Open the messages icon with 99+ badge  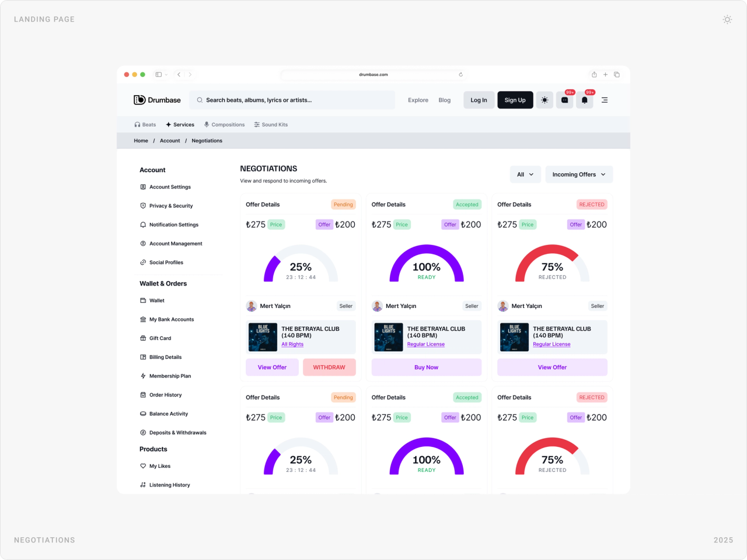[564, 100]
